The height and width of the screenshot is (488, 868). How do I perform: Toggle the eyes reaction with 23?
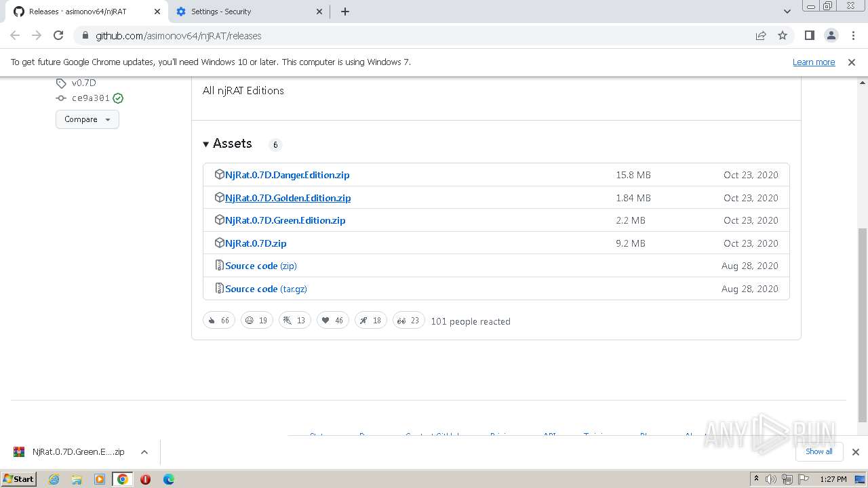(x=408, y=321)
